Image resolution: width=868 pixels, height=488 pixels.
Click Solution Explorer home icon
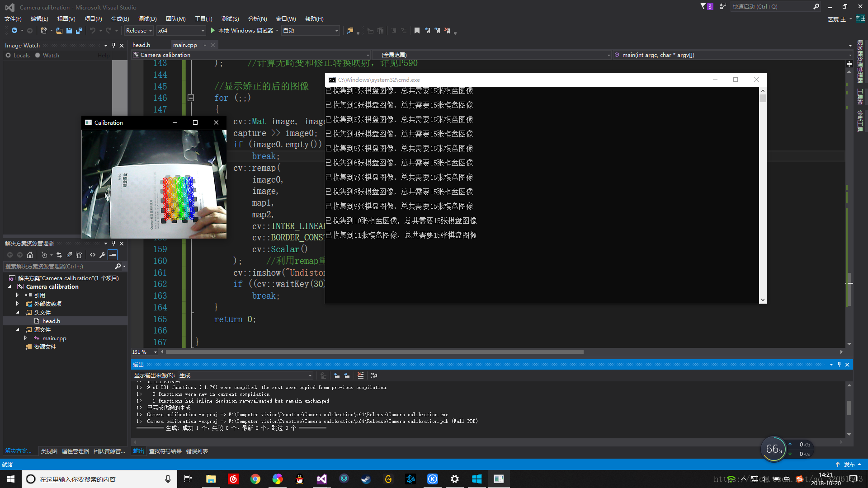pyautogui.click(x=30, y=255)
